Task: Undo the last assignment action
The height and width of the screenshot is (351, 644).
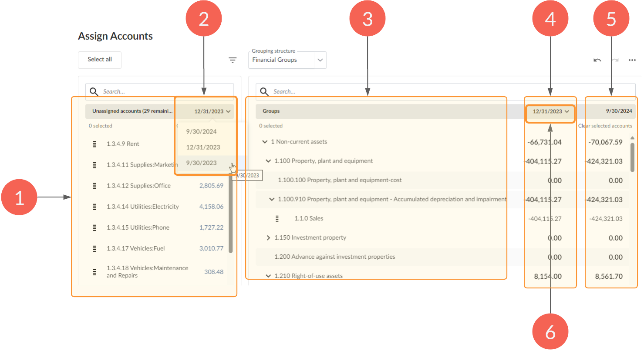Action: tap(597, 60)
